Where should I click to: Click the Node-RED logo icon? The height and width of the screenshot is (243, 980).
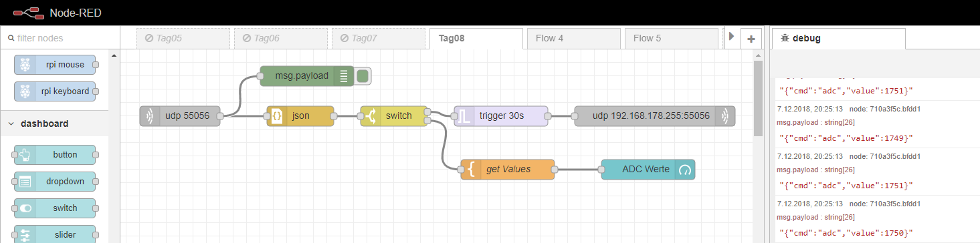click(28, 13)
